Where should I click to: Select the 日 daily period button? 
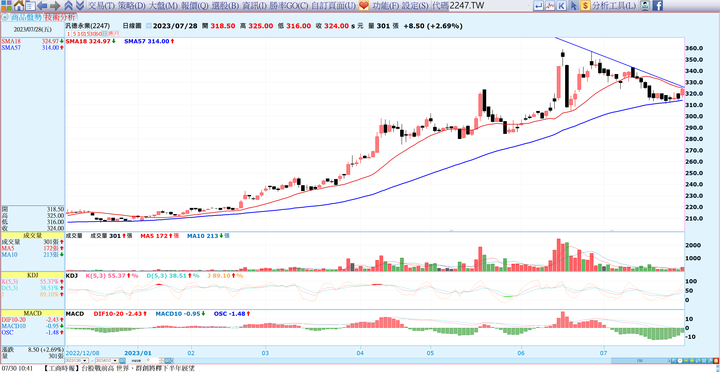click(x=104, y=34)
